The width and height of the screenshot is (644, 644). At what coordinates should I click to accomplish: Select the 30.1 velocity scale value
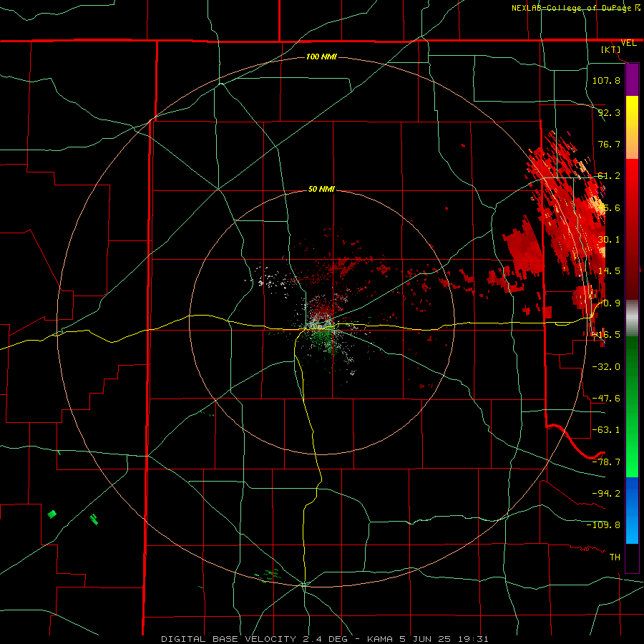(x=609, y=239)
